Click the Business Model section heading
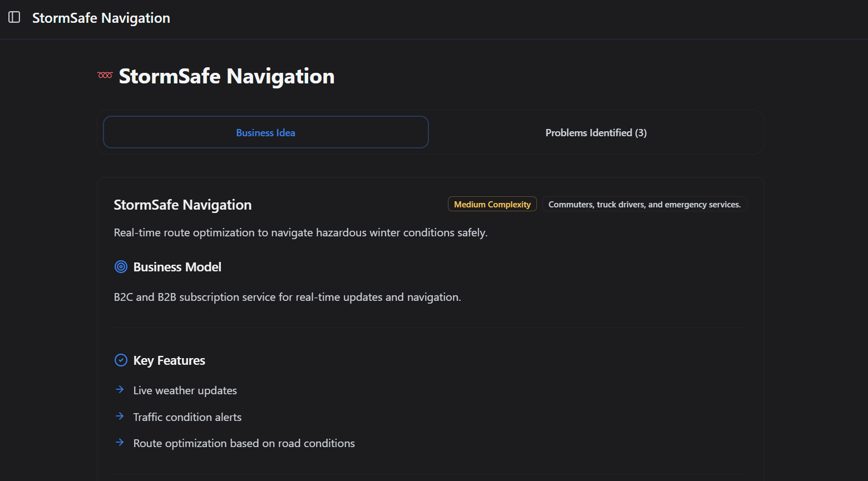This screenshot has width=868, height=481. 177,267
